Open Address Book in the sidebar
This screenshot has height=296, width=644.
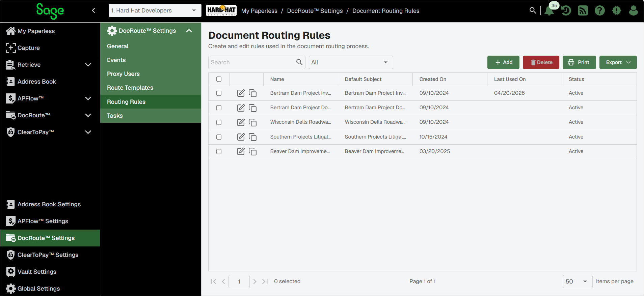[x=50, y=82]
